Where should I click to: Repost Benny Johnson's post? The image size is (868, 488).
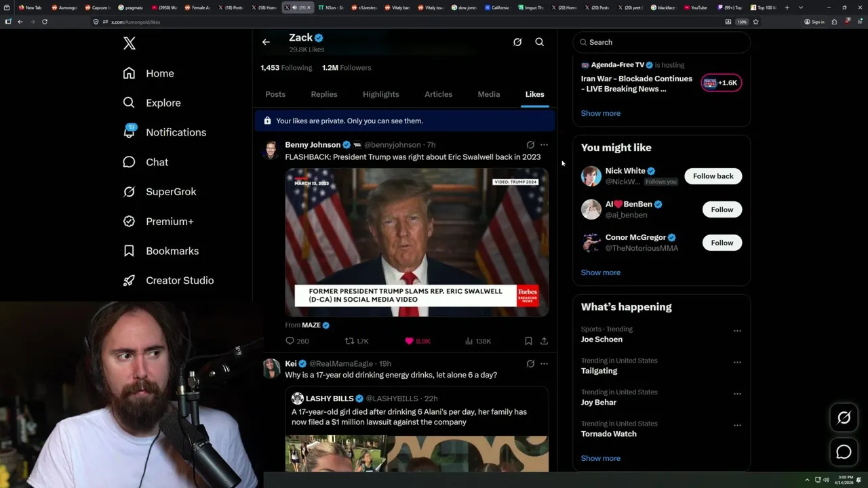357,341
